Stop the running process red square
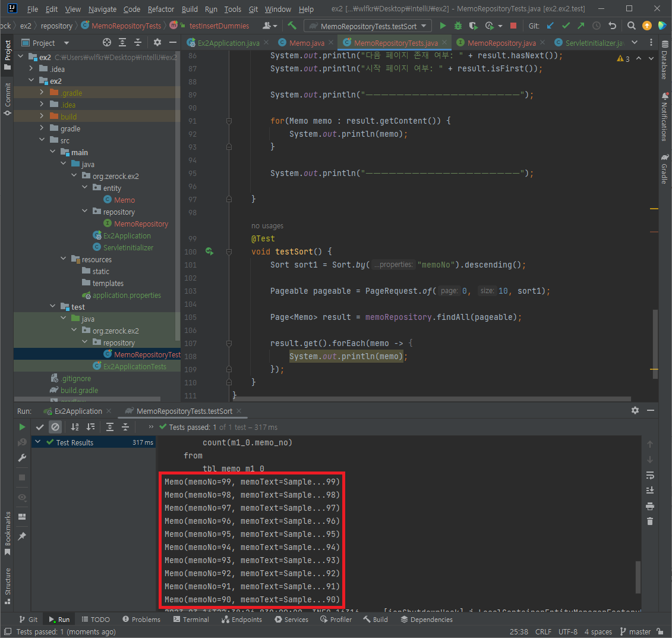Viewport: 672px width, 638px height. tap(513, 26)
